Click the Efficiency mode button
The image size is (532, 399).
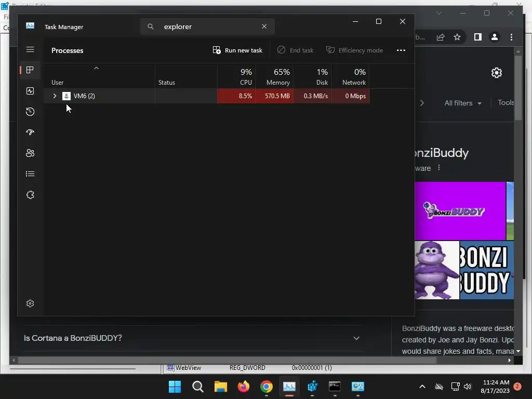tap(354, 50)
